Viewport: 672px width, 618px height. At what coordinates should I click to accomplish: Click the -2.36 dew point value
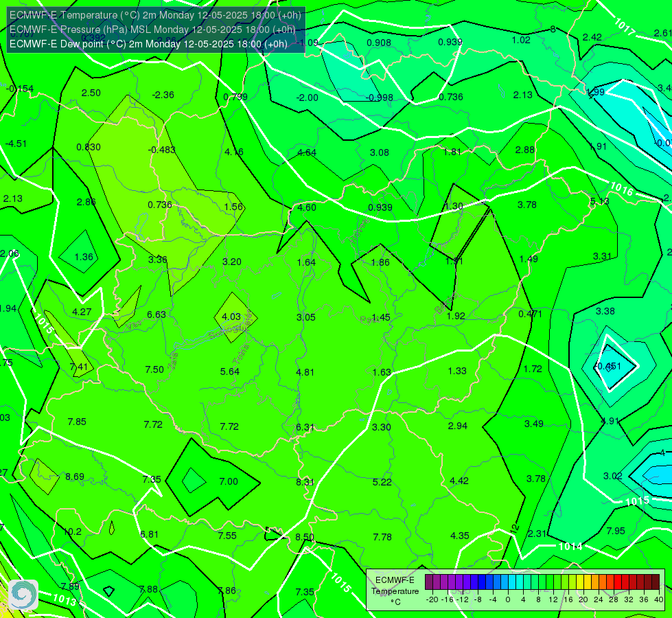point(163,95)
